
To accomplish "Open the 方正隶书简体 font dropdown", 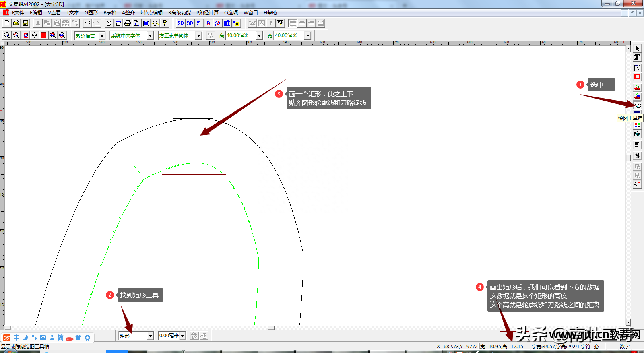I will point(198,35).
